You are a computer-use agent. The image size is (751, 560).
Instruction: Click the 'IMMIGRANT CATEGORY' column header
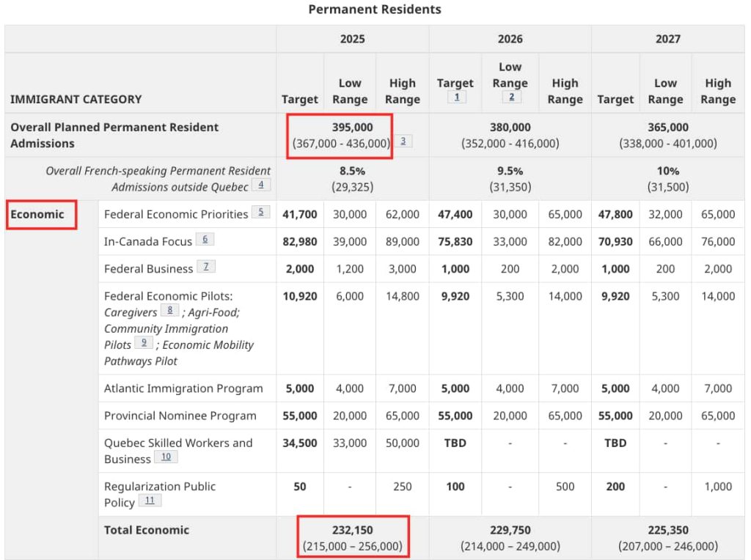(76, 99)
